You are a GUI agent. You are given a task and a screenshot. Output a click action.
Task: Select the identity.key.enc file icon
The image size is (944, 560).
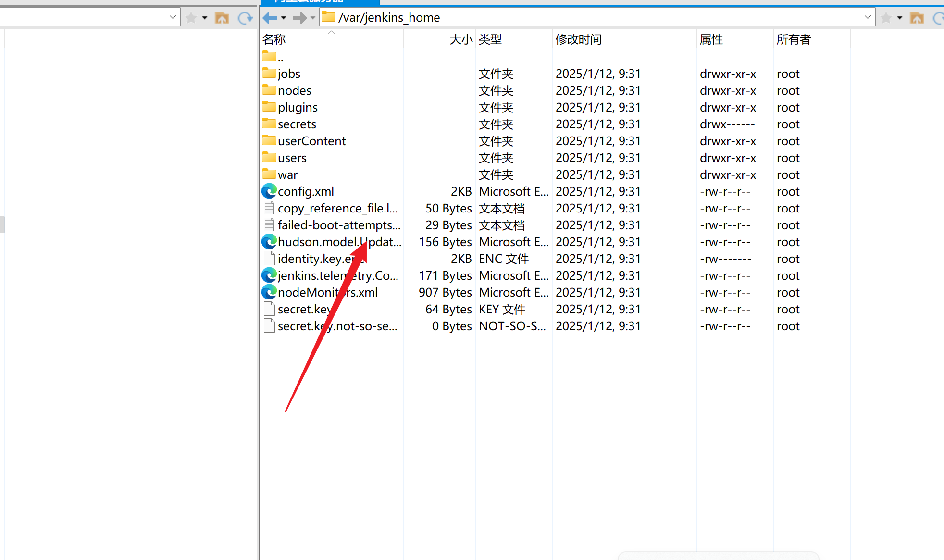click(x=269, y=259)
